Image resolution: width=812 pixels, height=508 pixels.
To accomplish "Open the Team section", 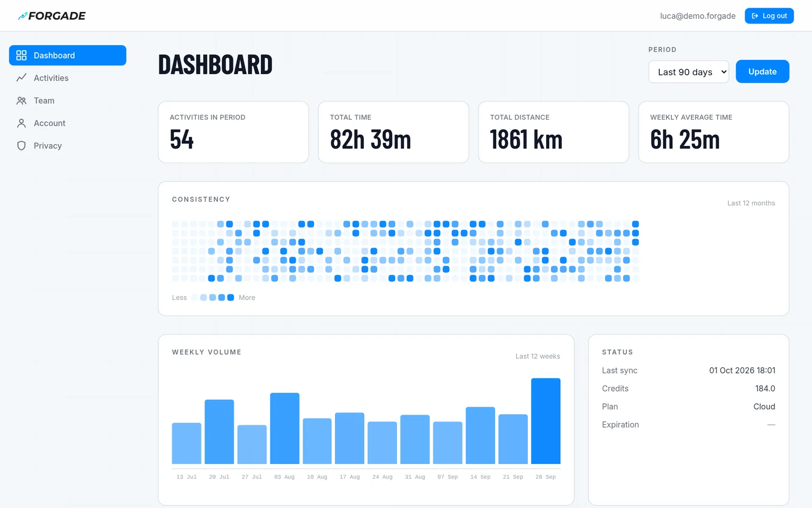I will pyautogui.click(x=67, y=101).
